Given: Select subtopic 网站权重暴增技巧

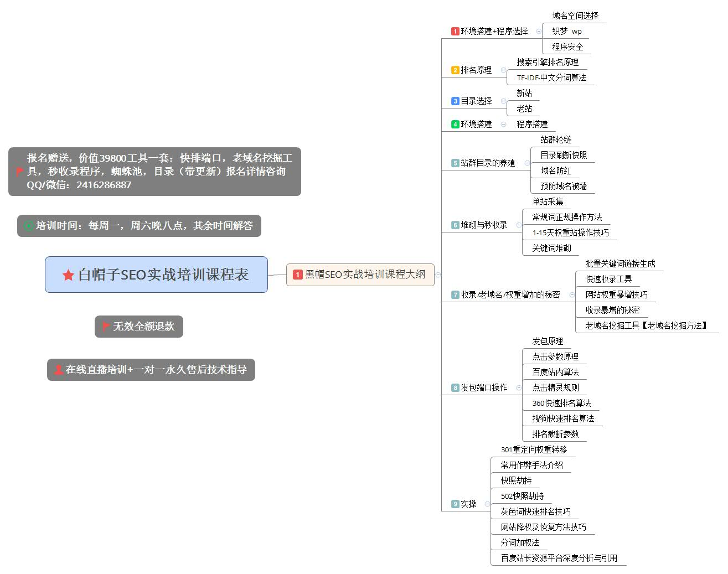Looking at the screenshot, I should click(x=616, y=295).
